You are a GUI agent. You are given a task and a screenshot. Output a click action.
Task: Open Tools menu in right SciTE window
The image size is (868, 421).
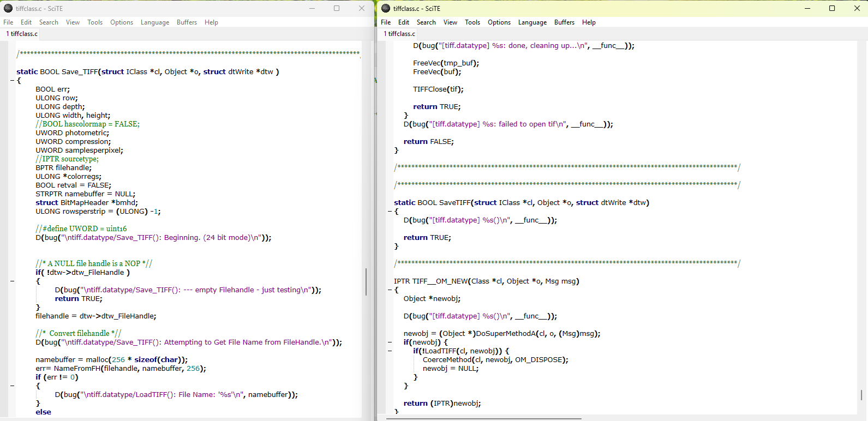(472, 22)
